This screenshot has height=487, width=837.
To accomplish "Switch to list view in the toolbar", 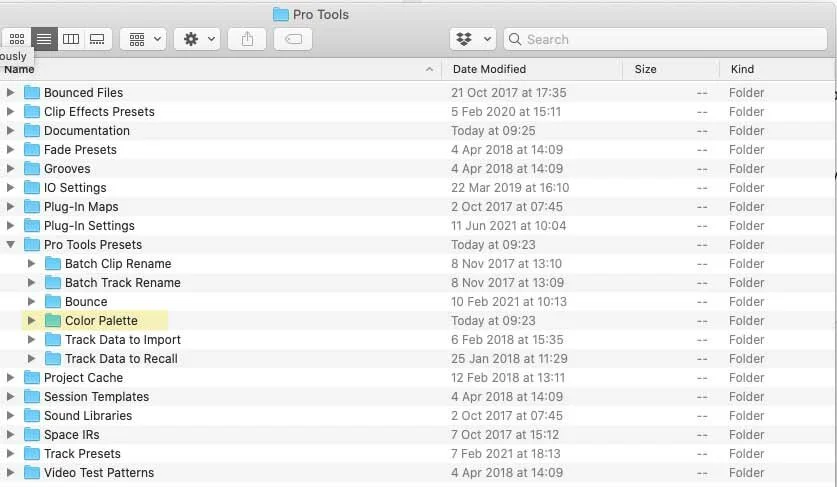I will [x=44, y=39].
